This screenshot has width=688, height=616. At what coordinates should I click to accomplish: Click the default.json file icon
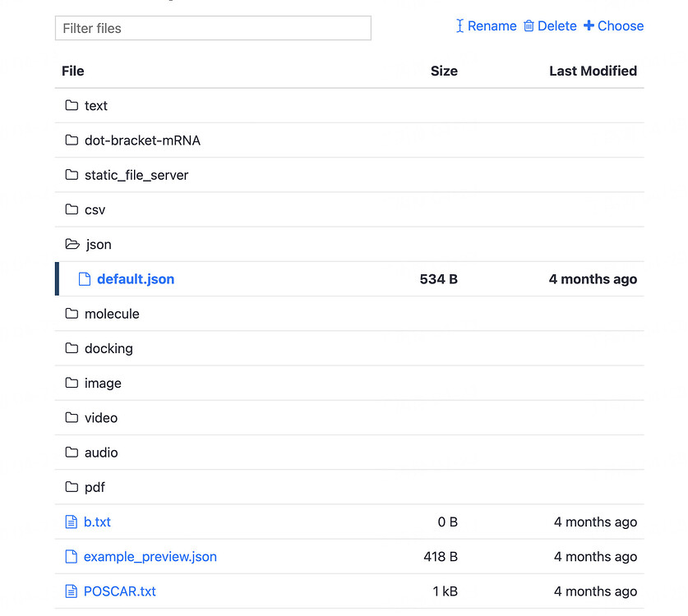[84, 279]
